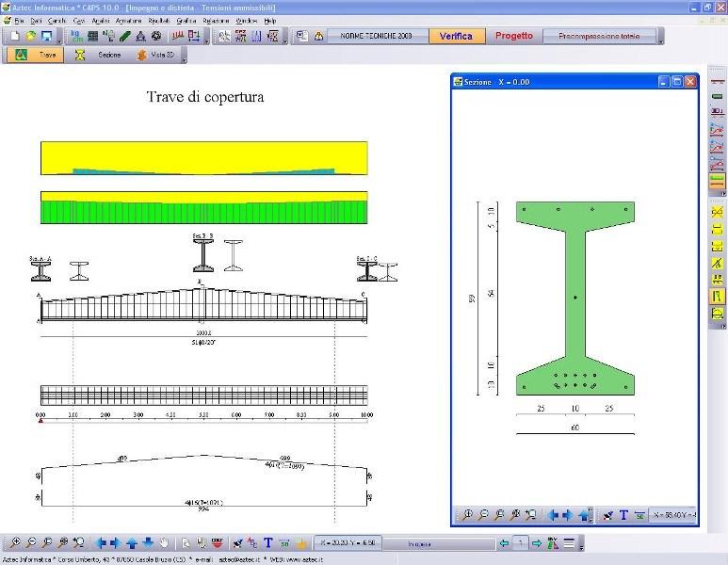Image resolution: width=728 pixels, height=565 pixels.
Task: Click the Verifica button
Action: [456, 36]
